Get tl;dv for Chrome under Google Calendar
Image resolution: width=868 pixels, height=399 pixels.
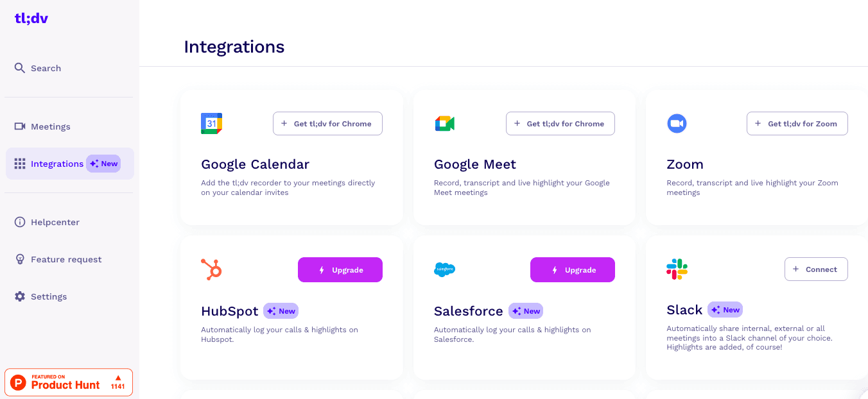pyautogui.click(x=327, y=124)
